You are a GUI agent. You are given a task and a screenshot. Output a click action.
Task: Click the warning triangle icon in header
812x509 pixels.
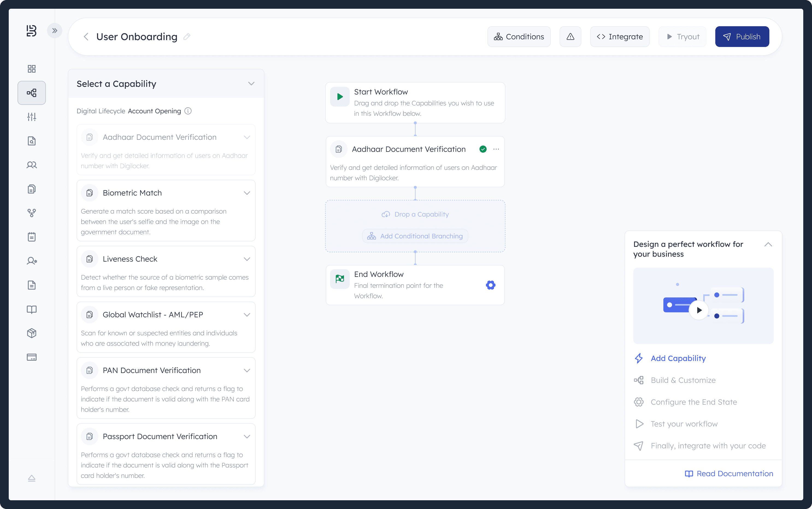[570, 36]
